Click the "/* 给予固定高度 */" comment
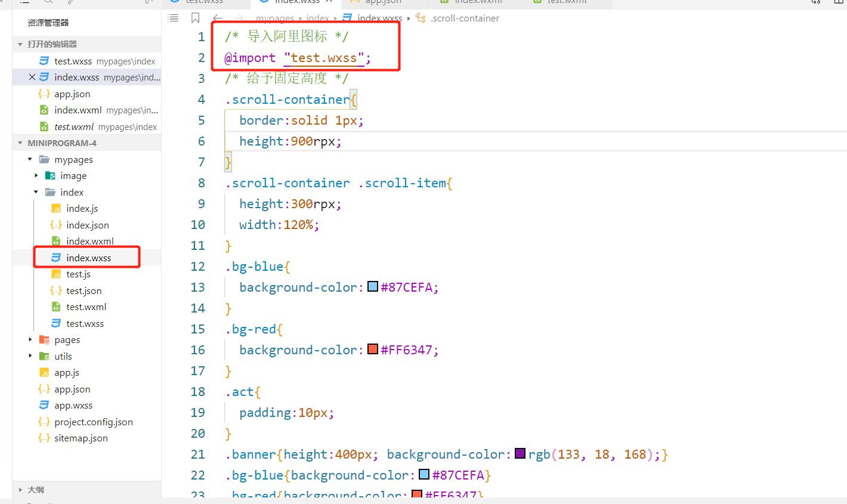 pyautogui.click(x=286, y=79)
